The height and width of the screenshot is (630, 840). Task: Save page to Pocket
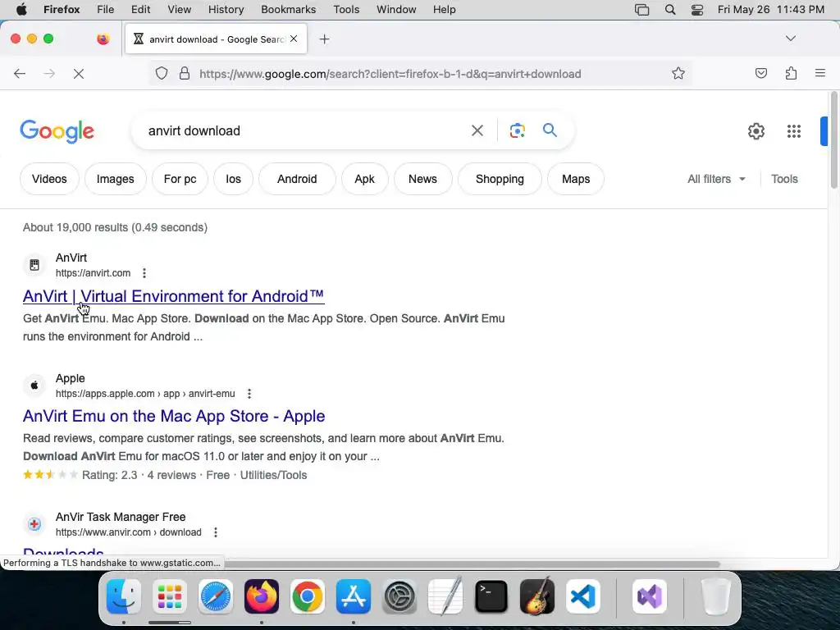coord(760,73)
